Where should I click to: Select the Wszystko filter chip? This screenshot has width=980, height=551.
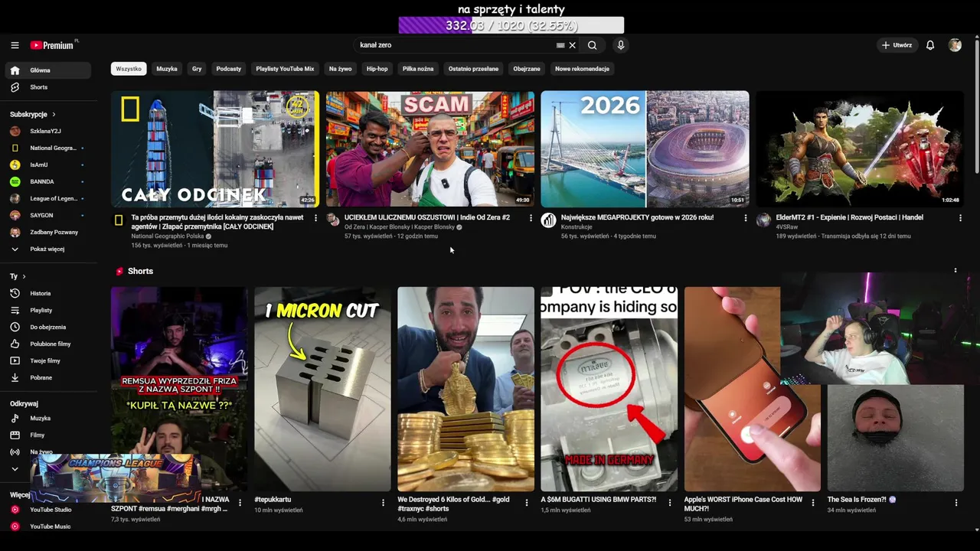[x=129, y=69]
